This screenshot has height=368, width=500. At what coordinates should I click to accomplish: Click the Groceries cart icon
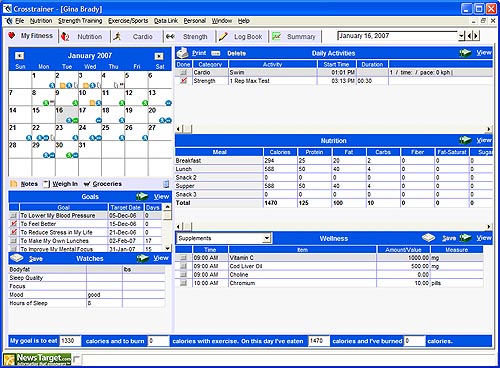tap(87, 184)
